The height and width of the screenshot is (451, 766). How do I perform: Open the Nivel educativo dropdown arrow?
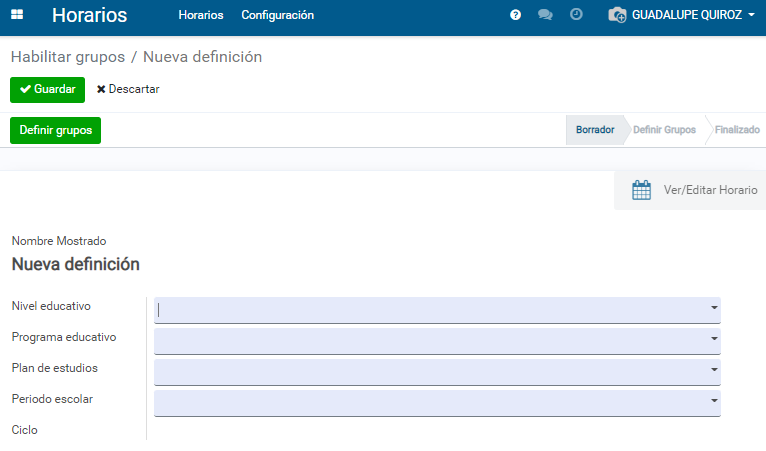[714, 308]
